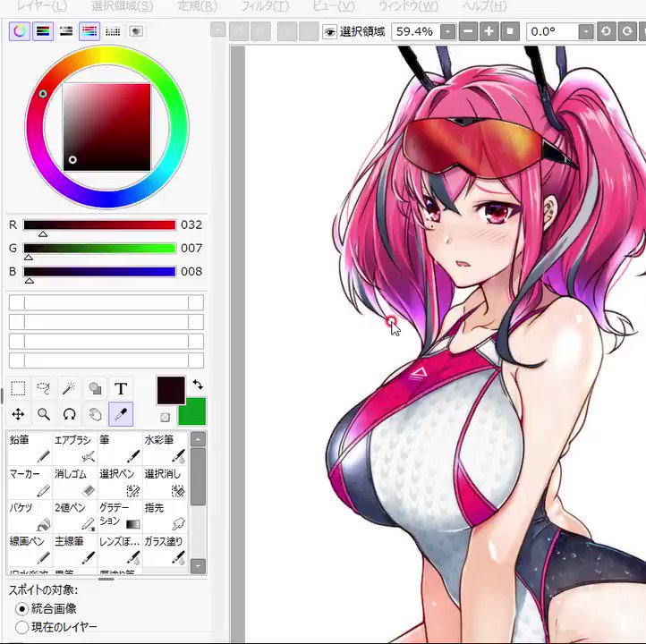Click brush list scroll down arrow
This screenshot has height=644, width=646.
(x=198, y=566)
